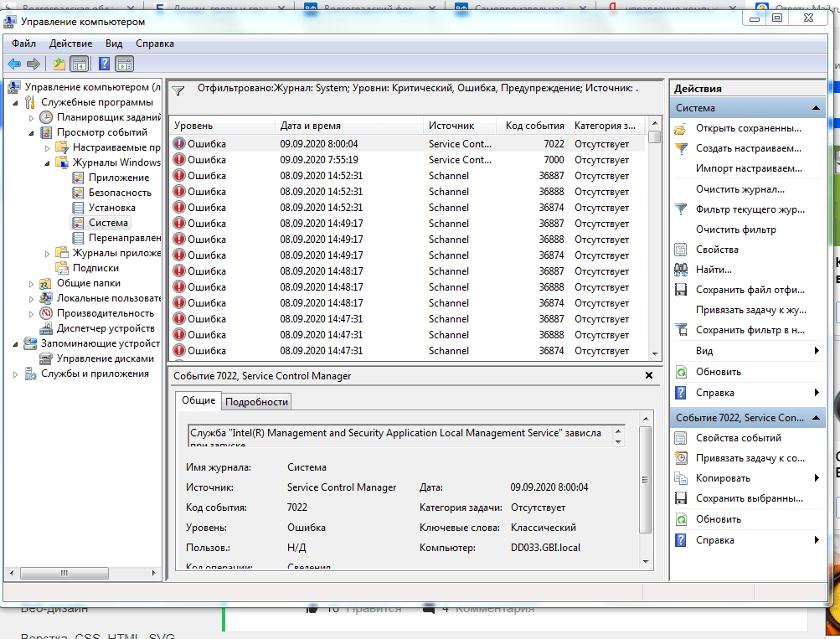Click the Up one level folder icon
This screenshot has width=840, height=639.
(59, 64)
